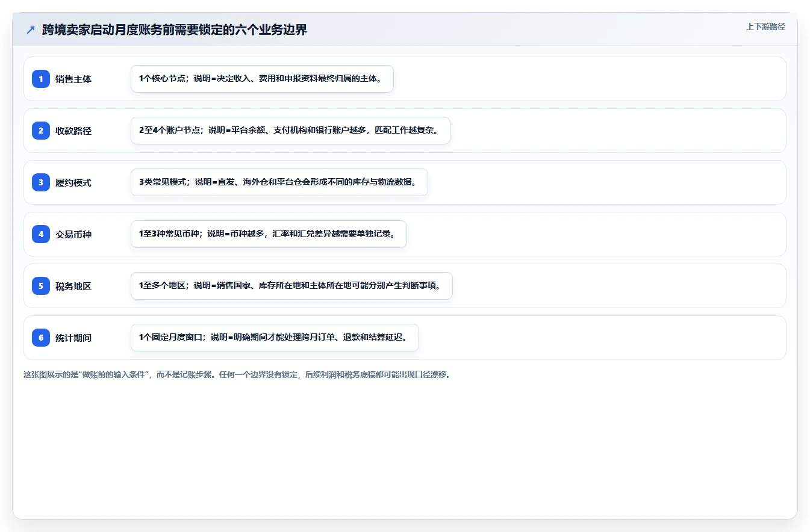Click the arrow icon beside the title

coord(31,29)
